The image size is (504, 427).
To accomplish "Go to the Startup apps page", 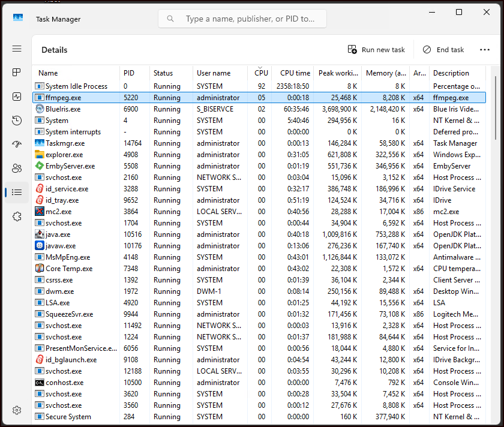I will pos(17,145).
